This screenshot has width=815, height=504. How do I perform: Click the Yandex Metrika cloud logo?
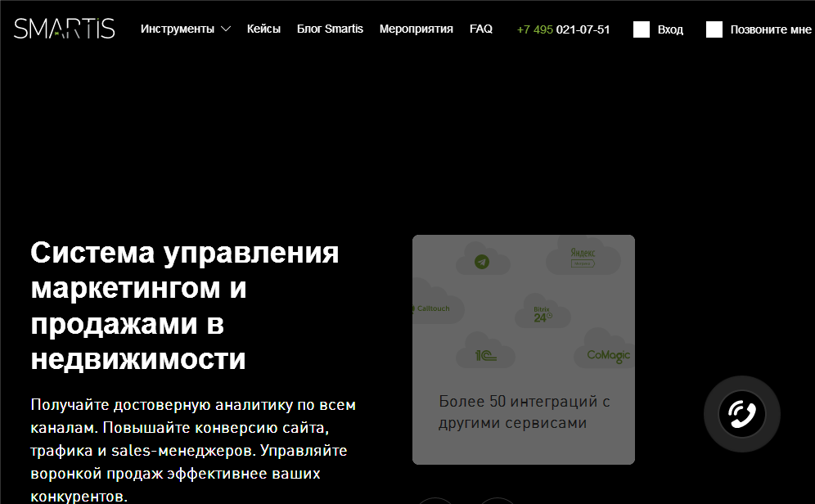583,258
